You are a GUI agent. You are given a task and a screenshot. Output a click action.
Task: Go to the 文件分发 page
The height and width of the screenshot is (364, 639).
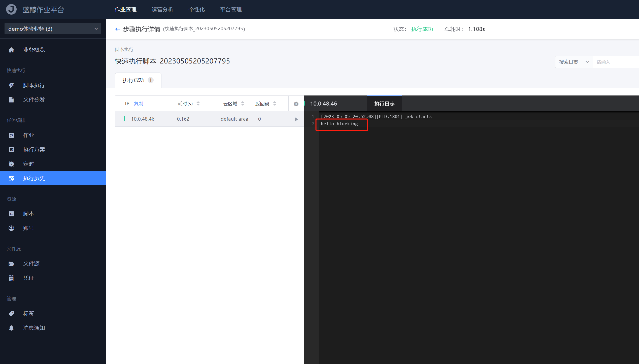34,100
